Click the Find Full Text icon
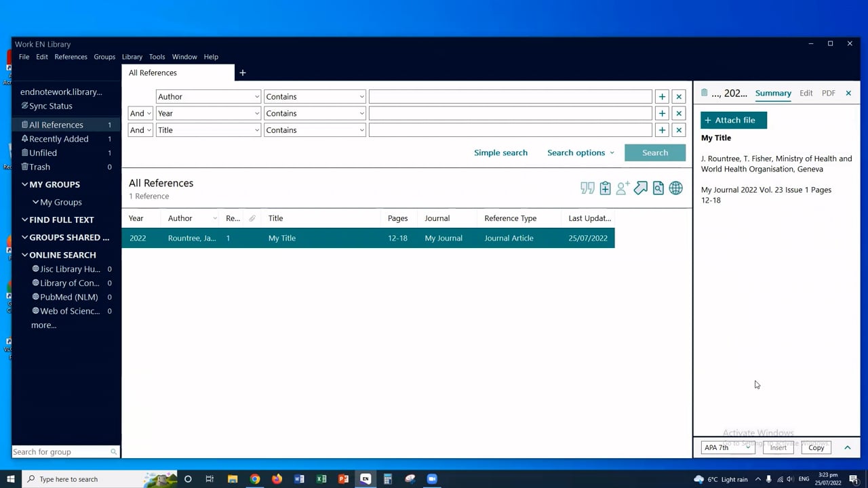Image resolution: width=868 pixels, height=488 pixels. click(x=658, y=188)
